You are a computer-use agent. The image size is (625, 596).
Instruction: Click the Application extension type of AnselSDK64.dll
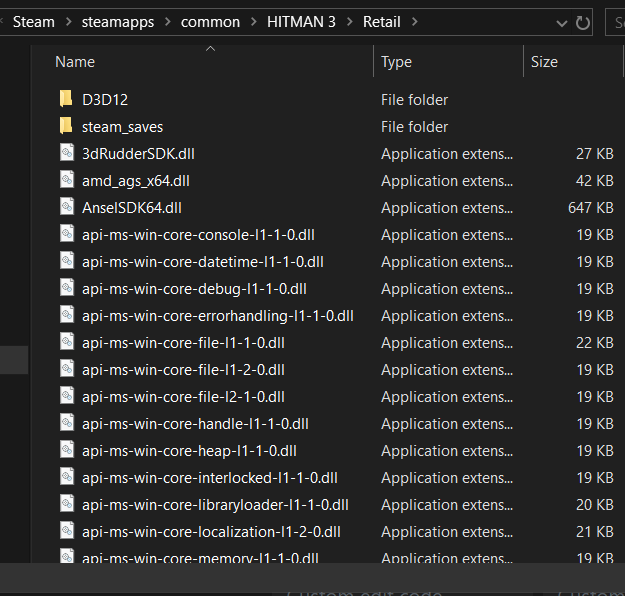tap(447, 208)
